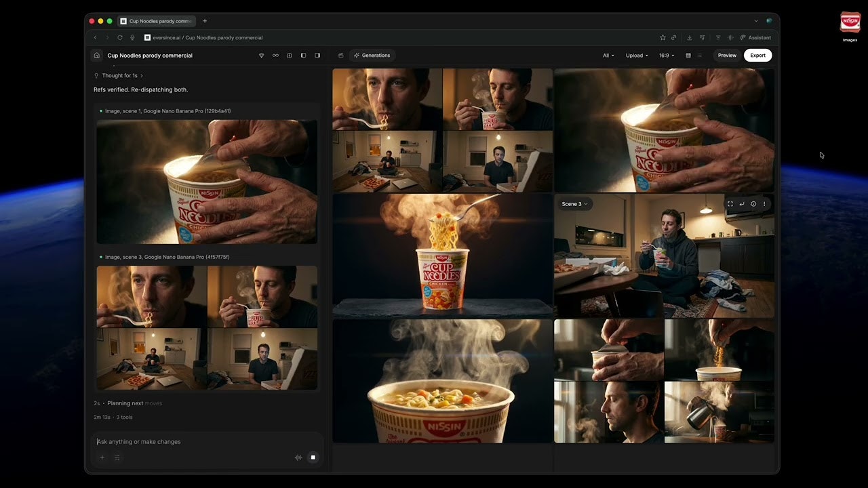Copy the page link icon
The height and width of the screenshot is (488, 868).
click(673, 38)
